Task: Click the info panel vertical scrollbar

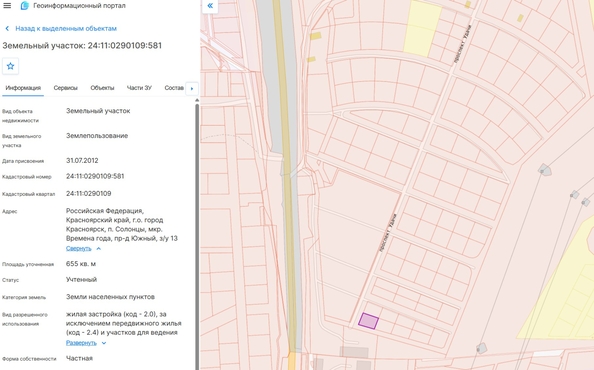Action: [197, 235]
